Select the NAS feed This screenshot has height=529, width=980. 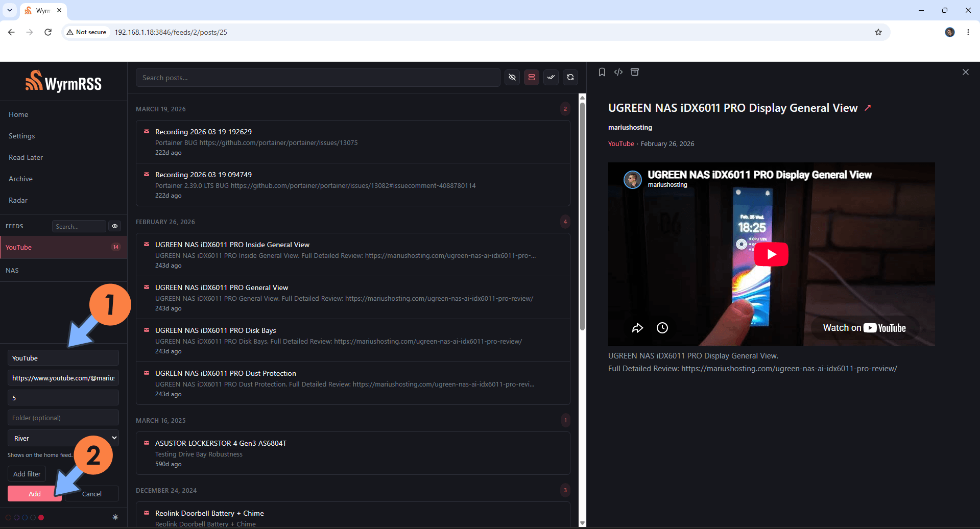63,270
